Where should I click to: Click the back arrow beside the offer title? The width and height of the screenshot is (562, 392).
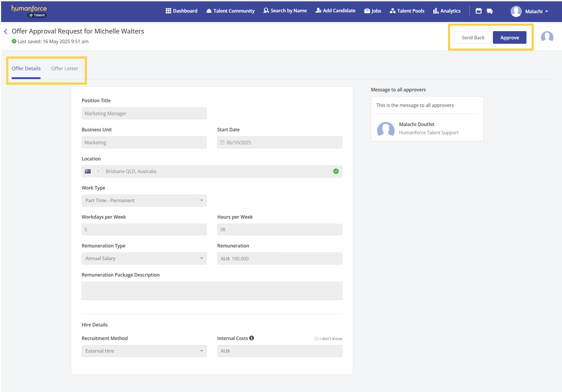[5, 31]
